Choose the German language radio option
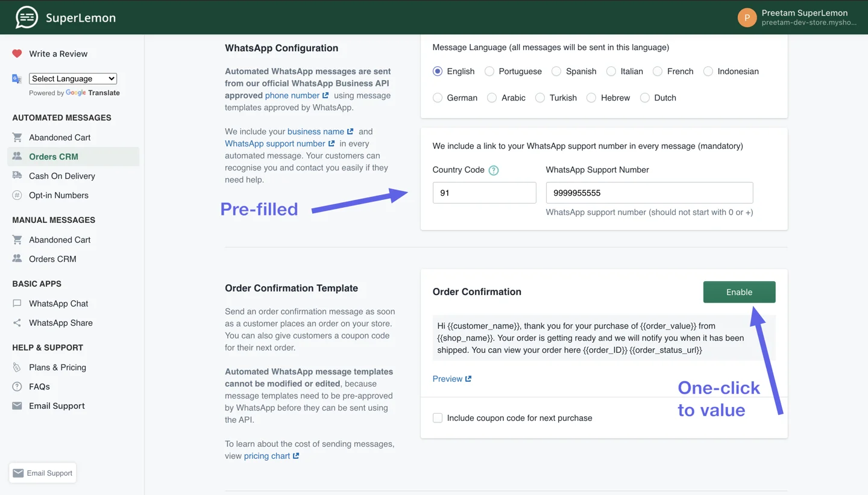Image resolution: width=868 pixels, height=495 pixels. [x=438, y=98]
